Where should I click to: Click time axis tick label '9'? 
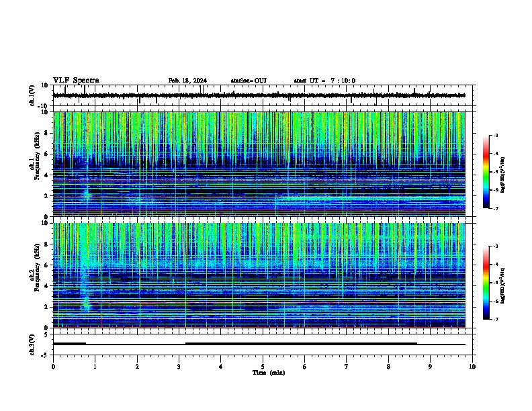point(430,367)
